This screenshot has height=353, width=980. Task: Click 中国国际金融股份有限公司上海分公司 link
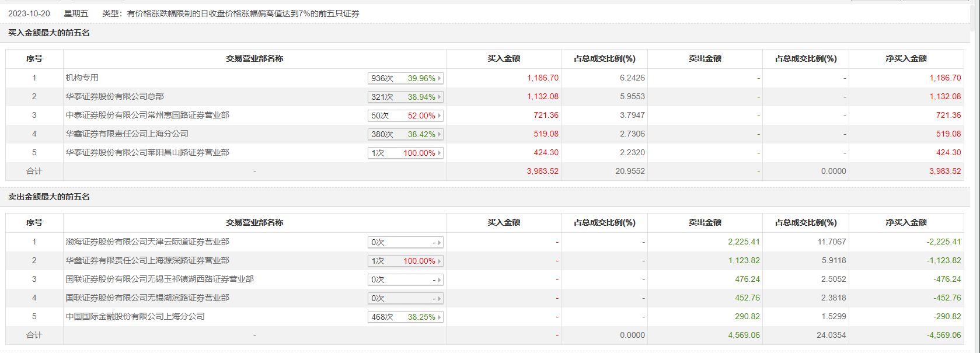[x=135, y=316]
